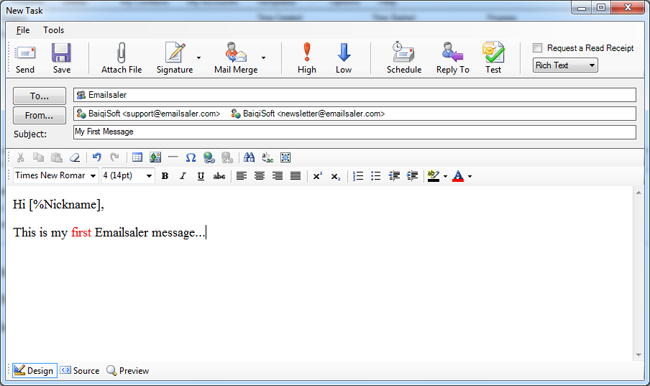Justify the text

296,176
